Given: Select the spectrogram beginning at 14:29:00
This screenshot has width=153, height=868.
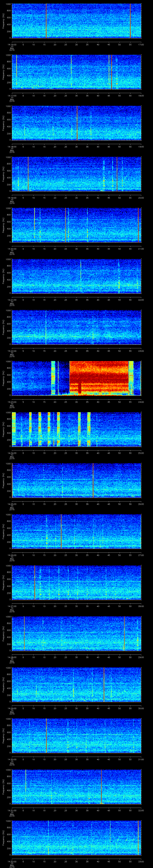Looking at the screenshot, I should coord(76,685).
